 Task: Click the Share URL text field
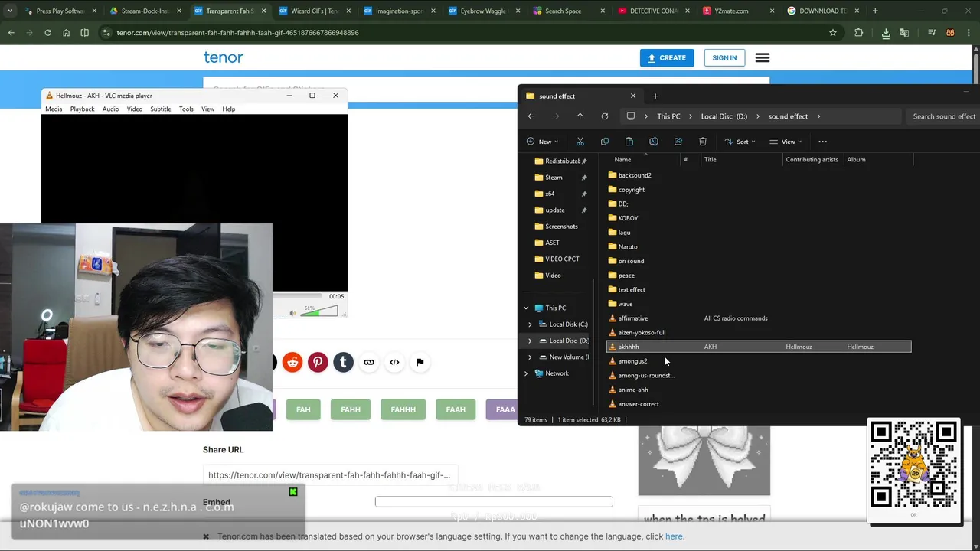click(x=332, y=475)
